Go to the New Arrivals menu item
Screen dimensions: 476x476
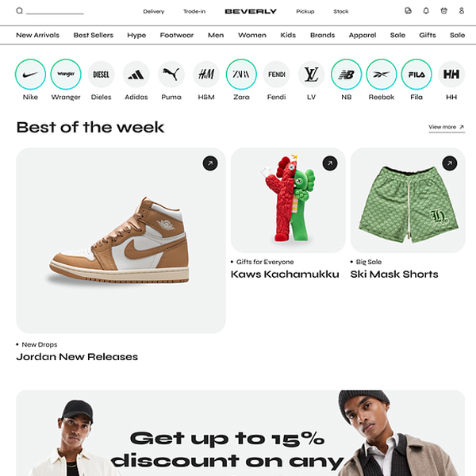tap(37, 35)
